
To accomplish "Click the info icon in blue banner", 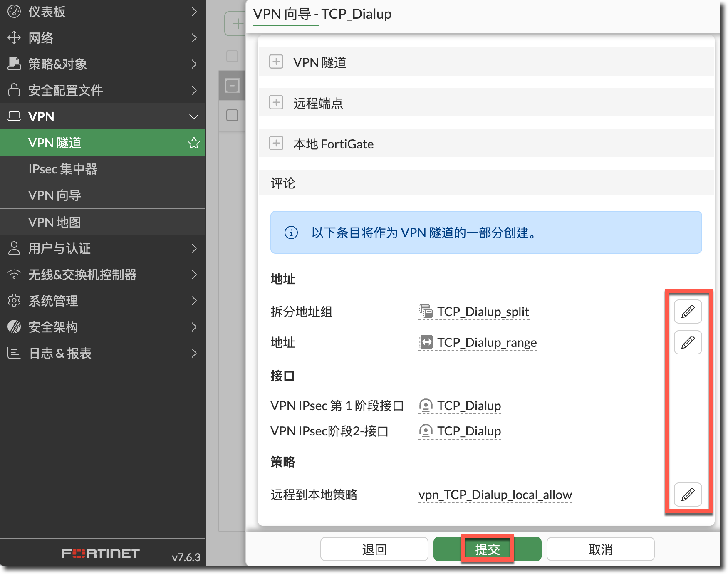I will (291, 233).
